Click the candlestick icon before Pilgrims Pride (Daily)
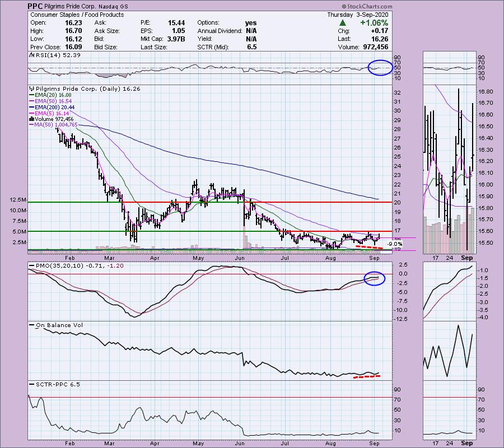 click(31, 88)
